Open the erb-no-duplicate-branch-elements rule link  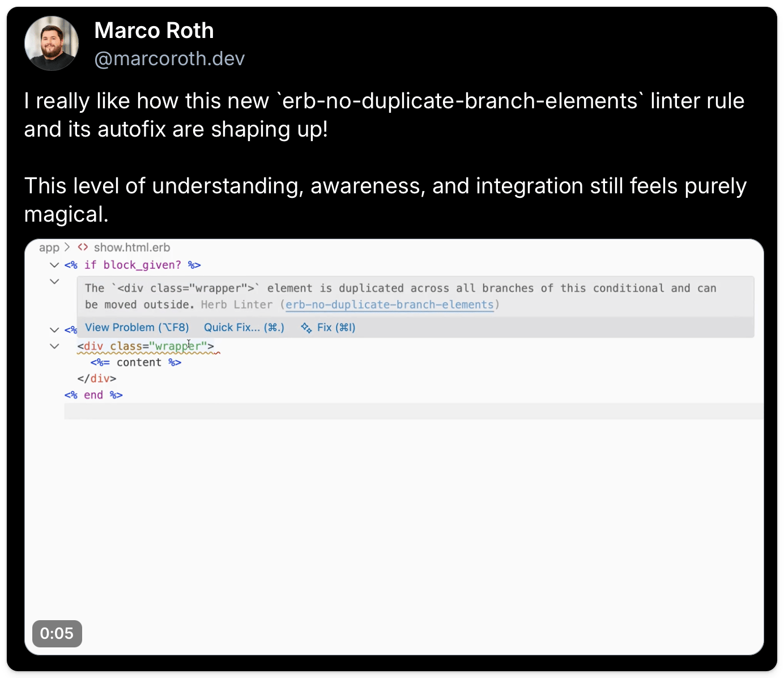[390, 305]
